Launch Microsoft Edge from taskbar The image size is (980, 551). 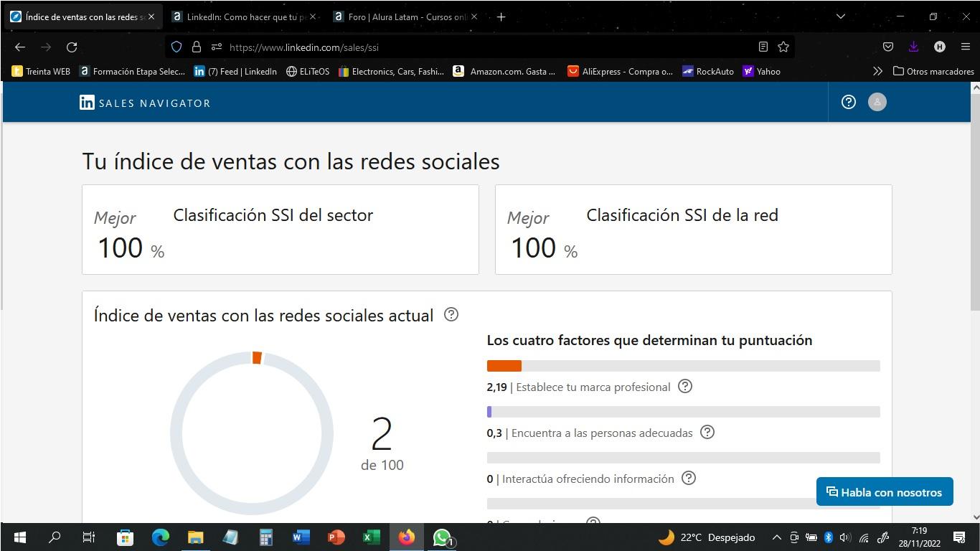[160, 537]
